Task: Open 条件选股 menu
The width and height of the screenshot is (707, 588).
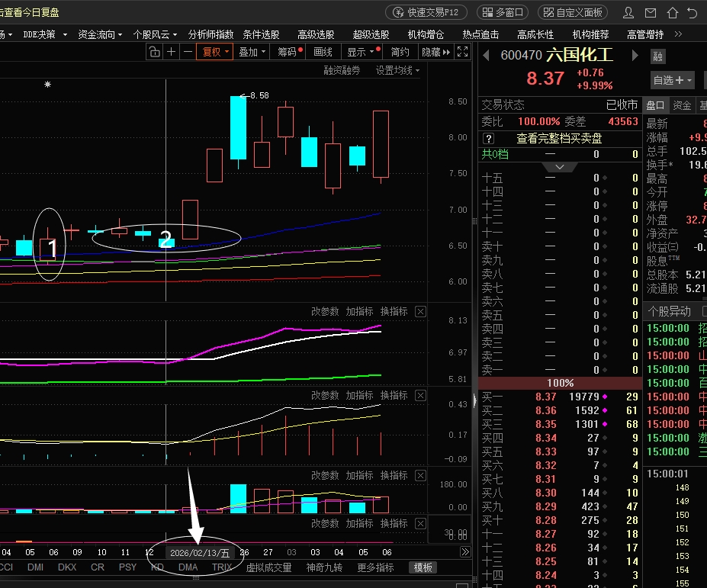Action: coord(261,34)
